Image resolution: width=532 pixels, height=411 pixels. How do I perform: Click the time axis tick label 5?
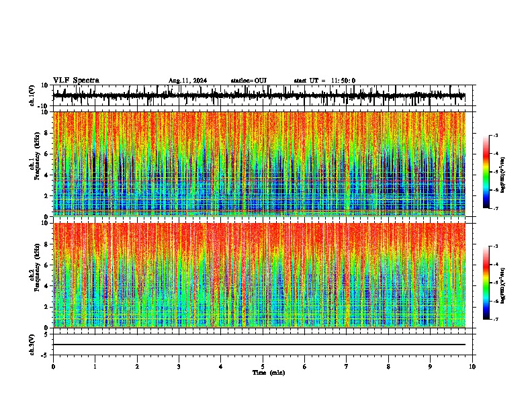(263, 367)
